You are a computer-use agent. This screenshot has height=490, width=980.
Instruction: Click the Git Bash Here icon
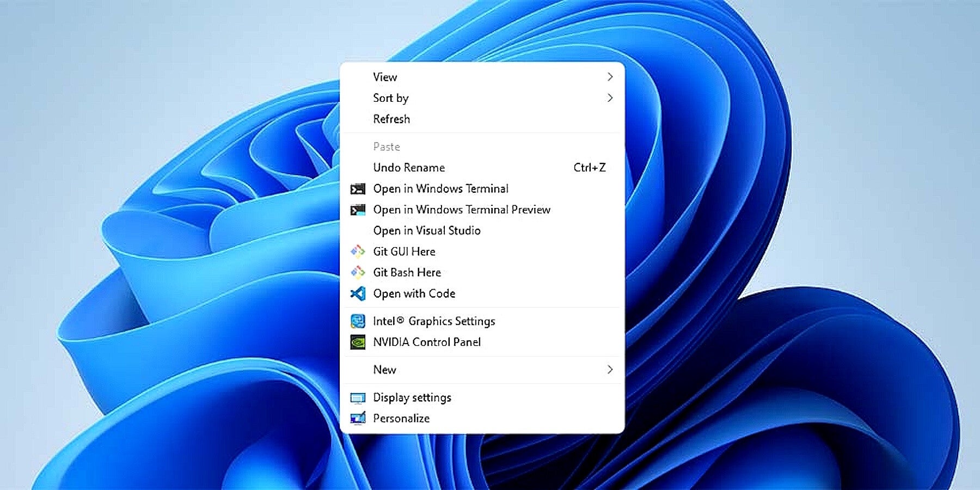358,272
